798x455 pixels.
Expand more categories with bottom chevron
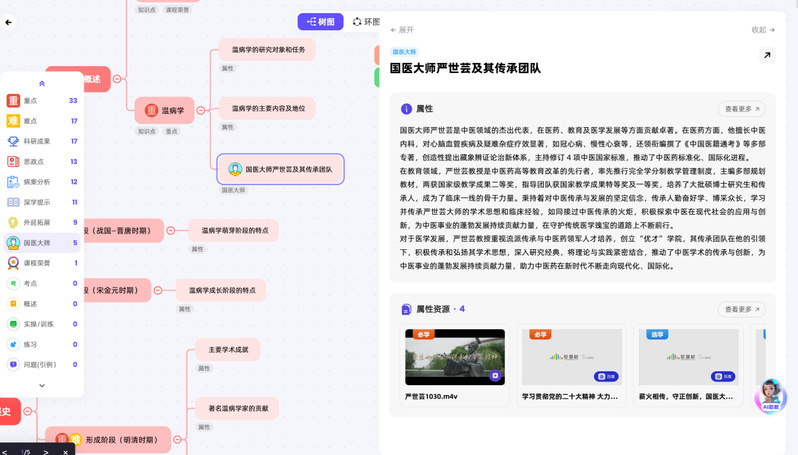click(41, 385)
